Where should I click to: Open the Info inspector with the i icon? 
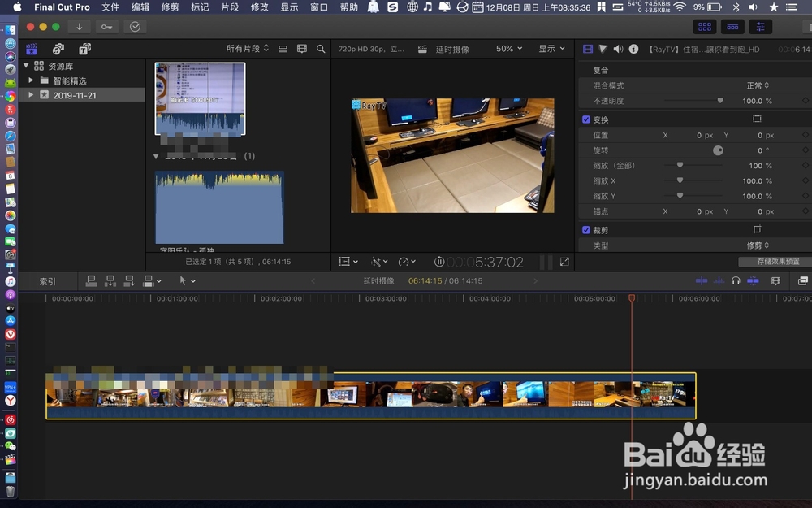coord(633,48)
